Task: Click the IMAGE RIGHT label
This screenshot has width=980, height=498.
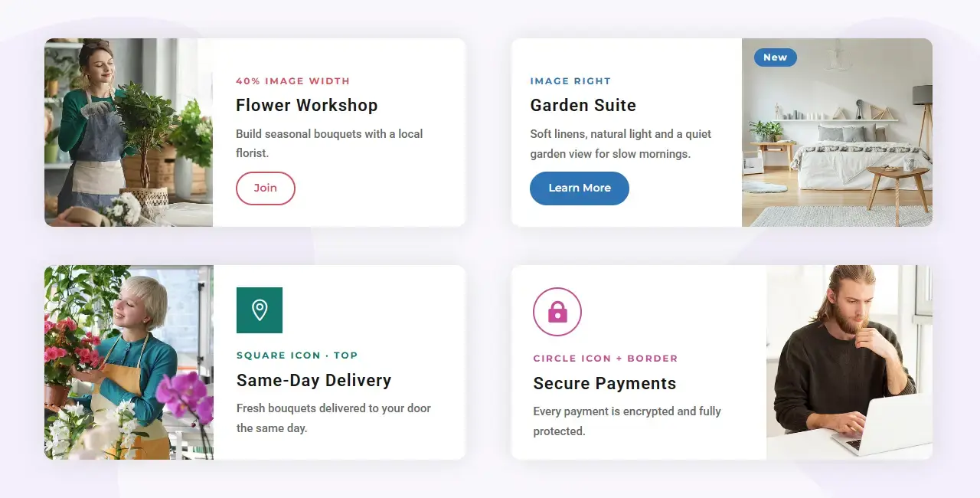Action: [570, 81]
